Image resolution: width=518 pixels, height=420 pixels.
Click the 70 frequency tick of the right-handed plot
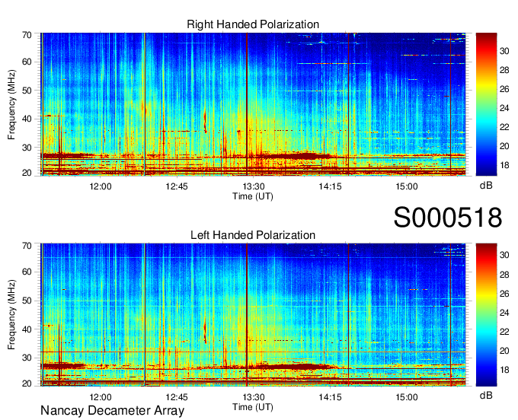pyautogui.click(x=27, y=35)
